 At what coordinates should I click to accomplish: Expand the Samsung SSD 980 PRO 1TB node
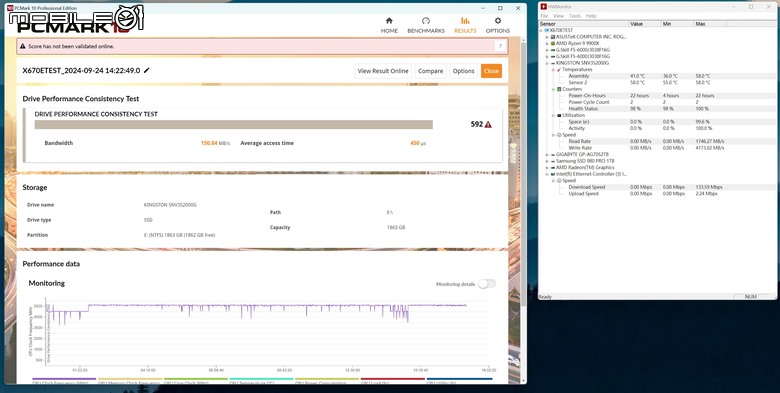pyautogui.click(x=547, y=161)
